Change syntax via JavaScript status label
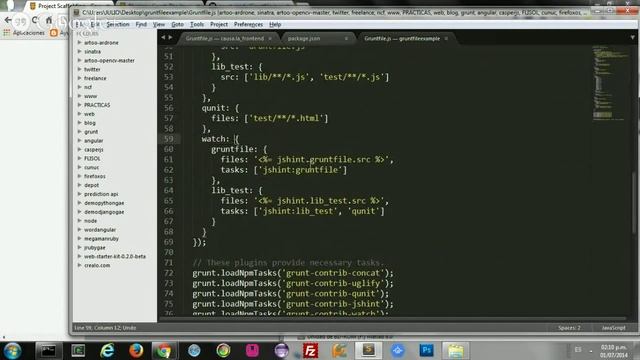Viewport: 640px width, 360px height. coord(613,328)
